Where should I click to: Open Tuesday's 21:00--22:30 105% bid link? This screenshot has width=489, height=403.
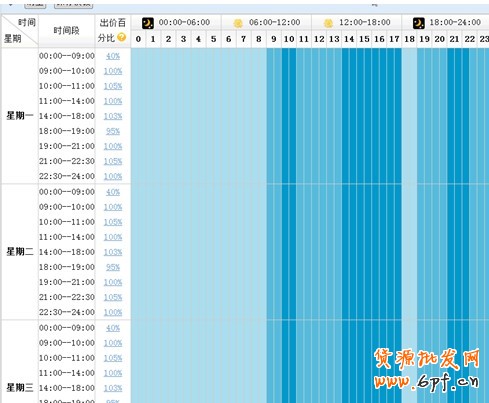pos(113,297)
